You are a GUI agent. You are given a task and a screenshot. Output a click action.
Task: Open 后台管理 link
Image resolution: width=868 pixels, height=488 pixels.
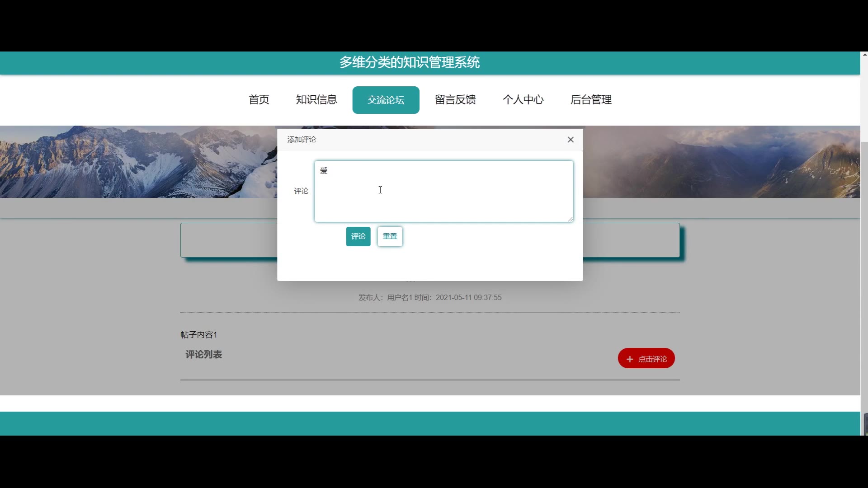click(x=591, y=100)
